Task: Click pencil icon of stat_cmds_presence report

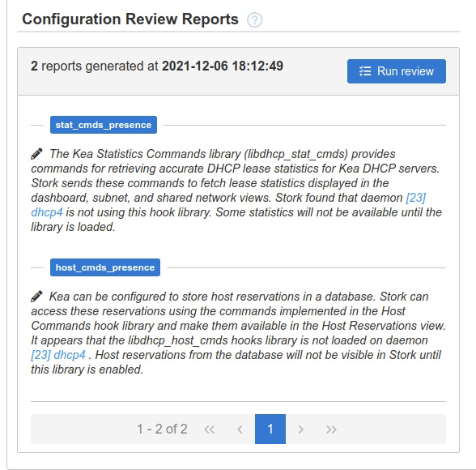Action: coord(36,154)
